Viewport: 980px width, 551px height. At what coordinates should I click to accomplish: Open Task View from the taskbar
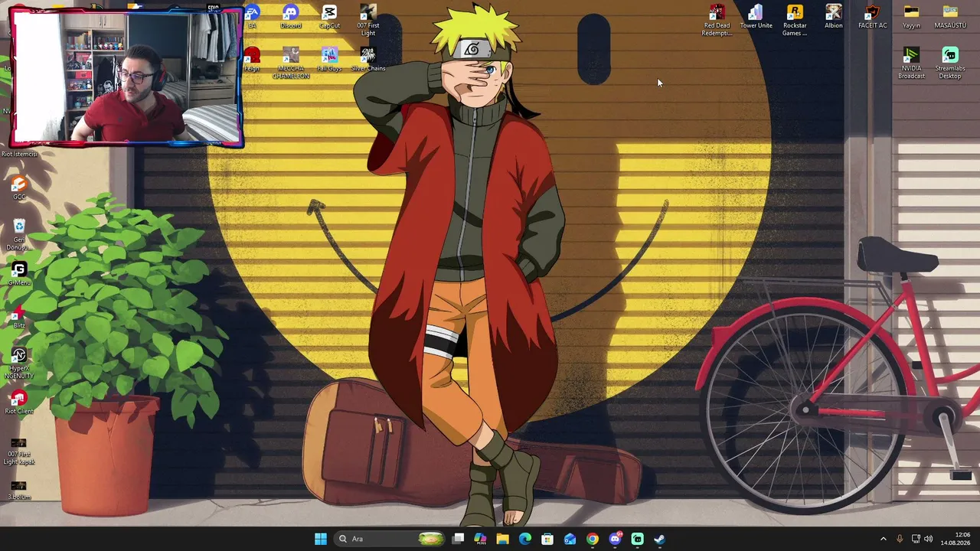[x=458, y=539]
